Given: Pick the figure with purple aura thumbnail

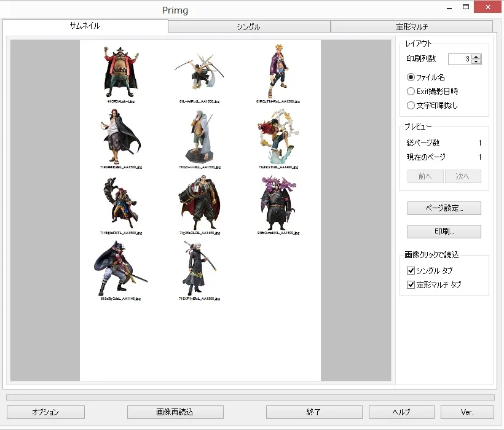Looking at the screenshot, I should click(278, 203).
